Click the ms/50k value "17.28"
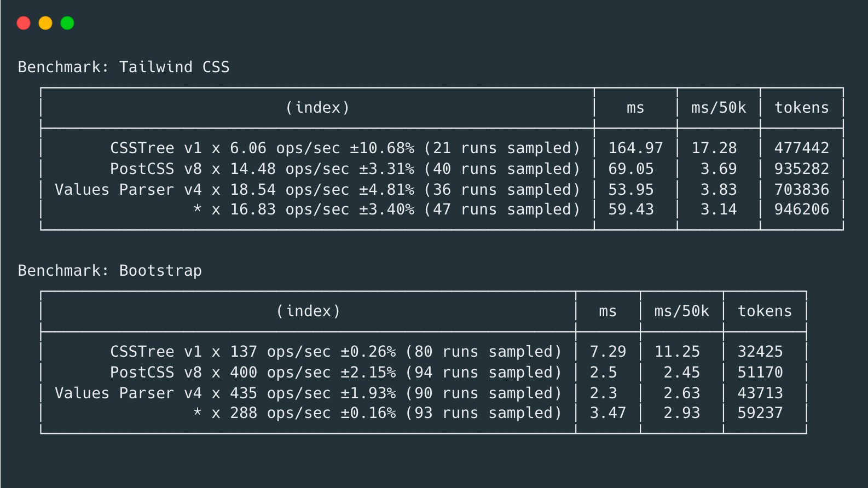Viewport: 868px width, 488px height. pos(714,148)
